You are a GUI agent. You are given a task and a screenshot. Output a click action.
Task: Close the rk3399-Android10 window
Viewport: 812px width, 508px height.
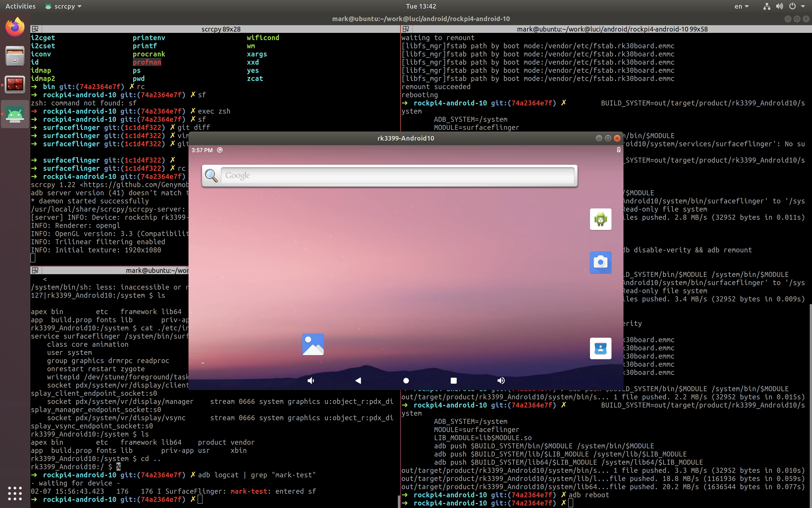pyautogui.click(x=617, y=138)
